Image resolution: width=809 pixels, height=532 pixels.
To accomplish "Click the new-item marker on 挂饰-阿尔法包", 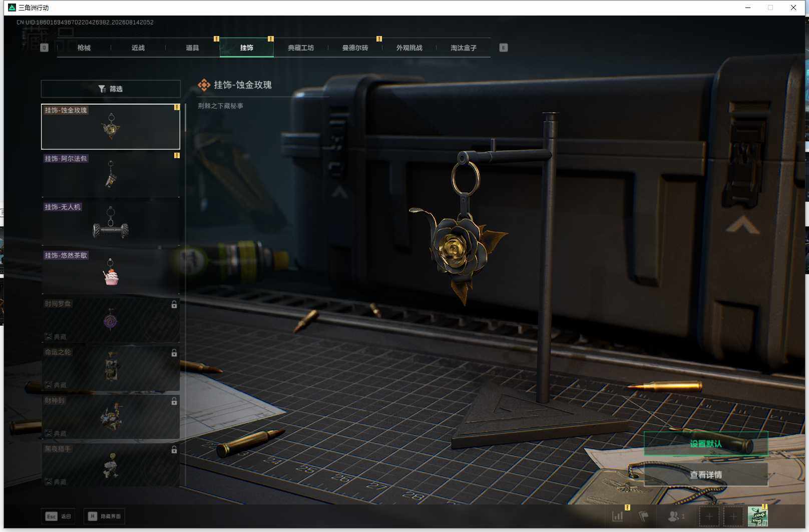I will pos(177,156).
